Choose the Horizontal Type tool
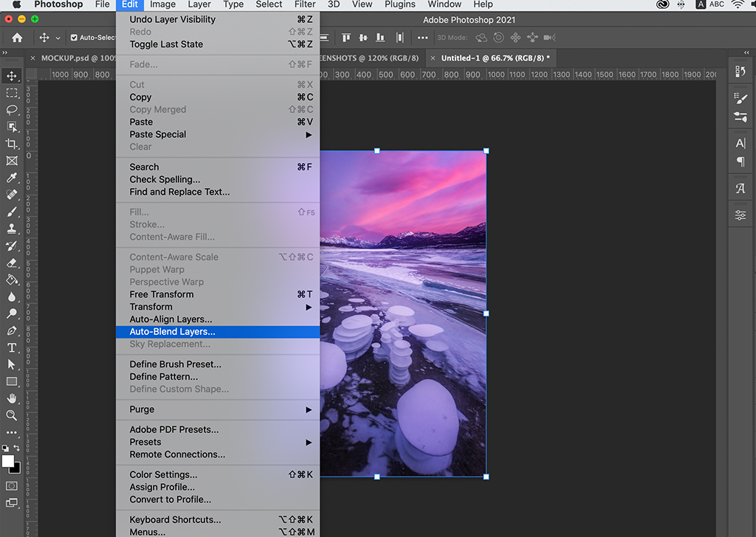The width and height of the screenshot is (756, 537). click(x=12, y=347)
